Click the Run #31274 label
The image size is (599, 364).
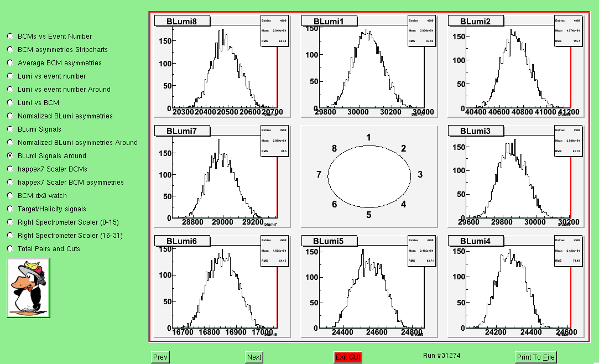[x=441, y=356]
